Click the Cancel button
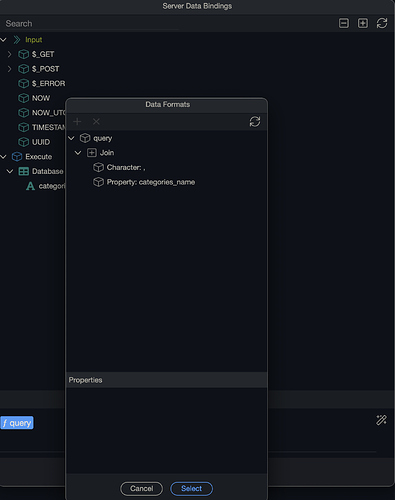The width and height of the screenshot is (395, 500). coord(142,489)
